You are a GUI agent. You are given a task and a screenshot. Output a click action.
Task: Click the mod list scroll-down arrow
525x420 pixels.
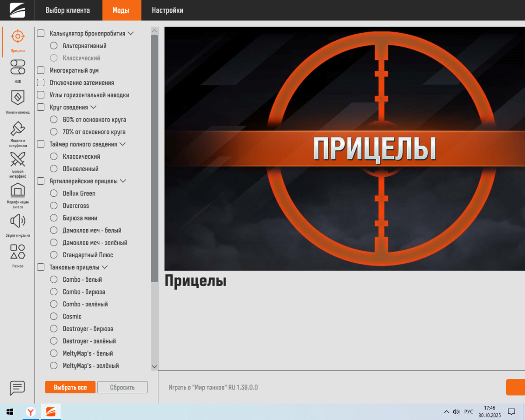click(154, 367)
